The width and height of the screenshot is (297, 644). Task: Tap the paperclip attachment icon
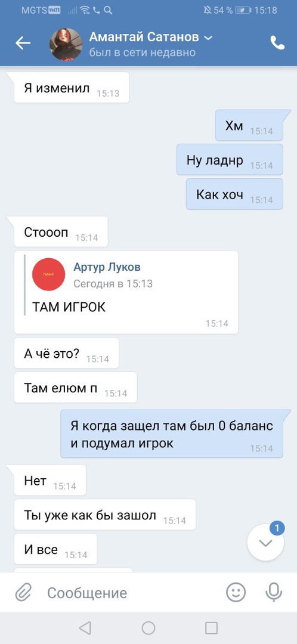[23, 592]
